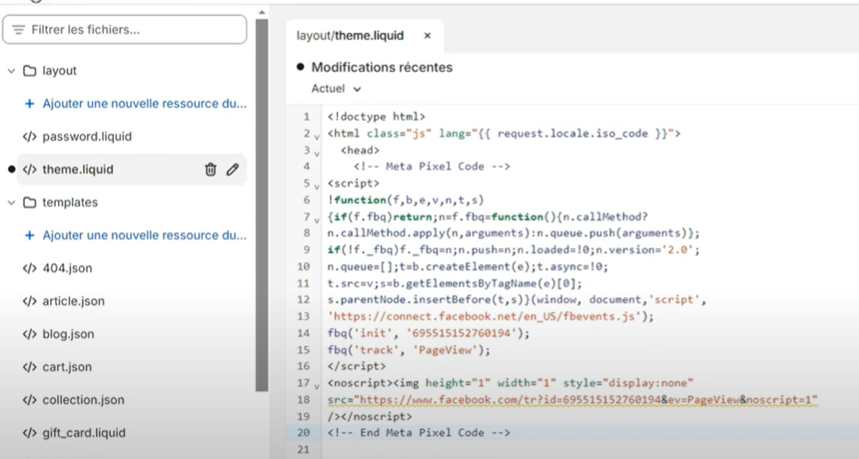The width and height of the screenshot is (859, 459).
Task: Open theme.liquid file in sidebar
Action: [78, 169]
